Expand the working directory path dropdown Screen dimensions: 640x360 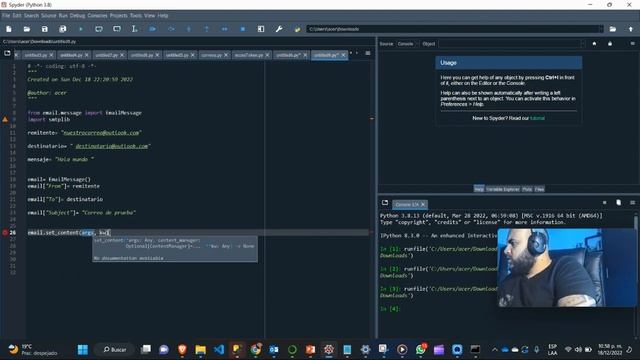pyautogui.click(x=600, y=29)
